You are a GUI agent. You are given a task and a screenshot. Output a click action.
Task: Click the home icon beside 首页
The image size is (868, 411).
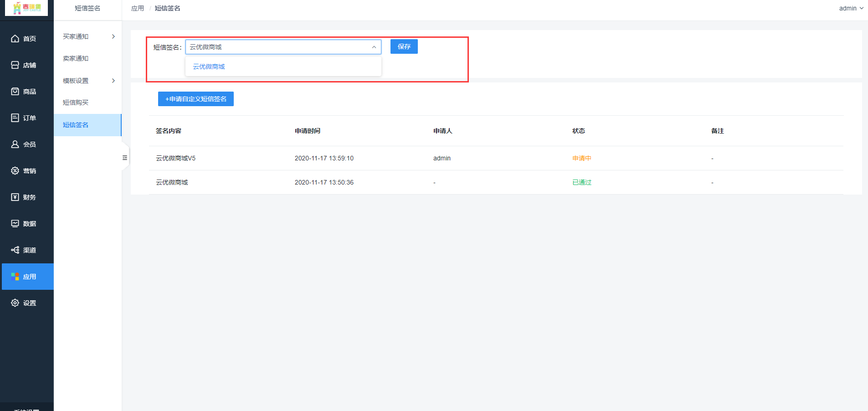(15, 39)
